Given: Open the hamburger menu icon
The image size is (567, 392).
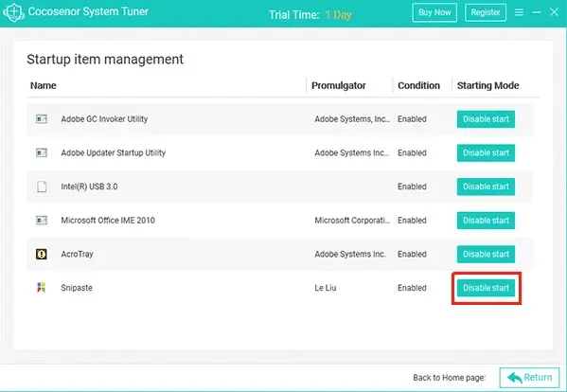Looking at the screenshot, I should (519, 12).
